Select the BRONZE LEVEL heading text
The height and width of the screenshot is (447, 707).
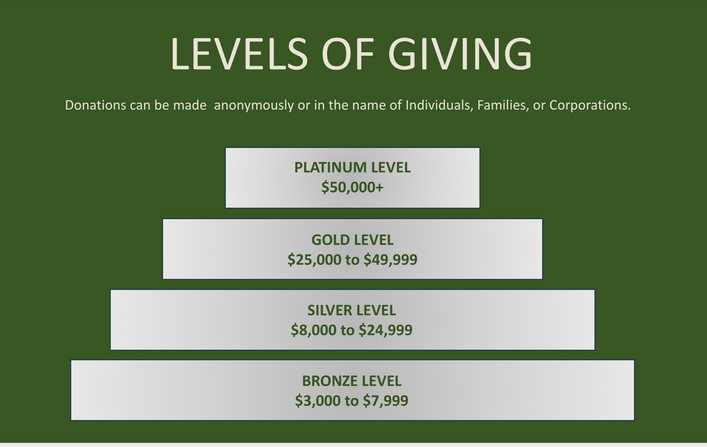[x=352, y=381]
